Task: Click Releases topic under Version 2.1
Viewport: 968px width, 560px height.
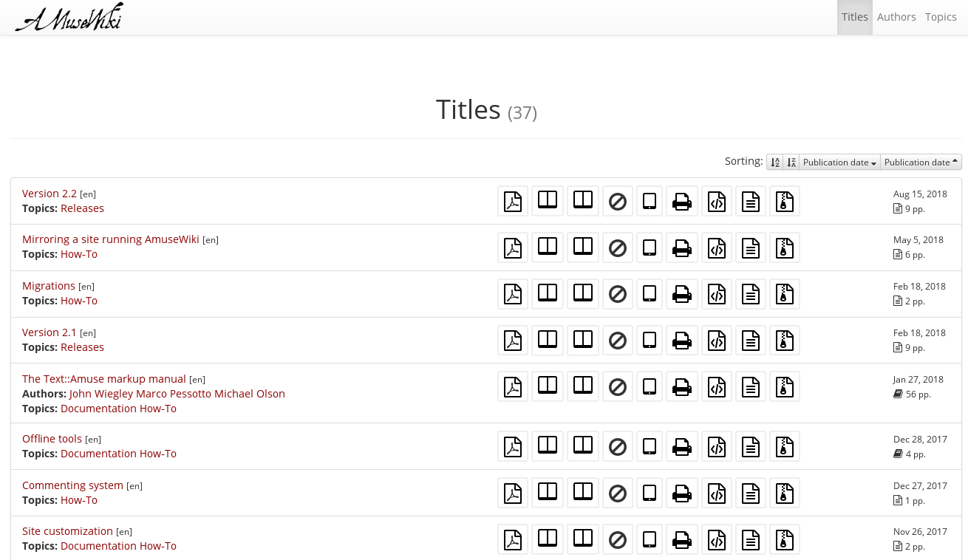Action: [82, 347]
